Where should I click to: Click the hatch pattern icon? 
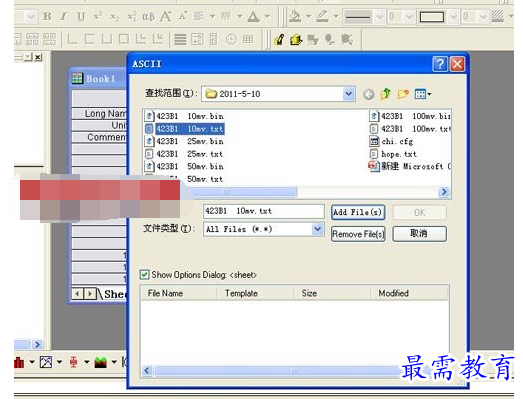click(x=498, y=16)
